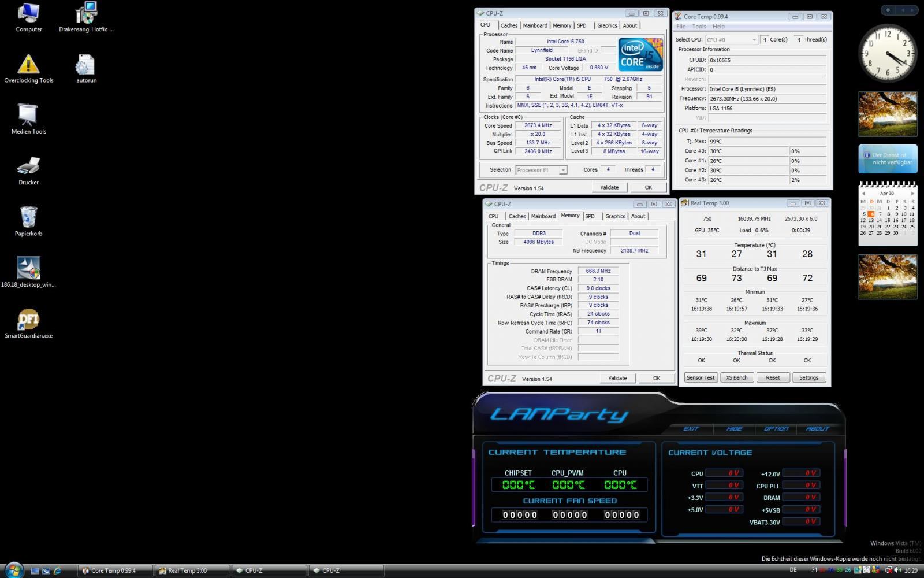The height and width of the screenshot is (578, 924).
Task: Click the Intel Core i5 logo in CPU-Z
Action: [640, 54]
